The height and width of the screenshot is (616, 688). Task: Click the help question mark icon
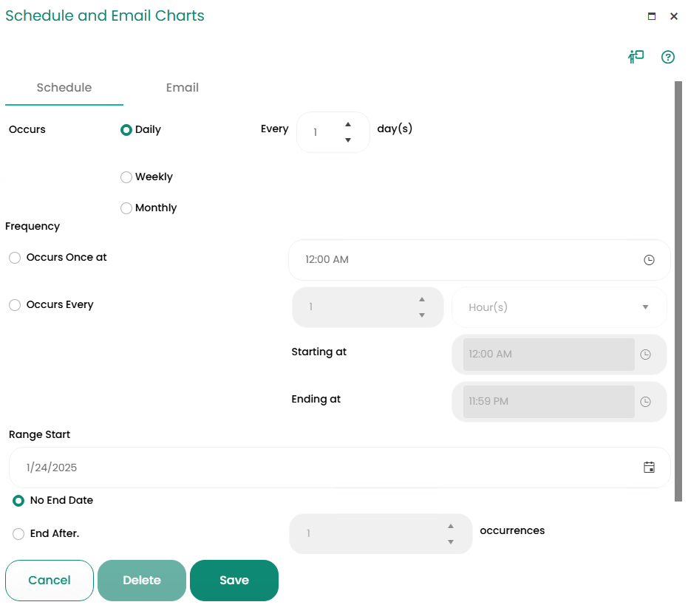(x=668, y=57)
